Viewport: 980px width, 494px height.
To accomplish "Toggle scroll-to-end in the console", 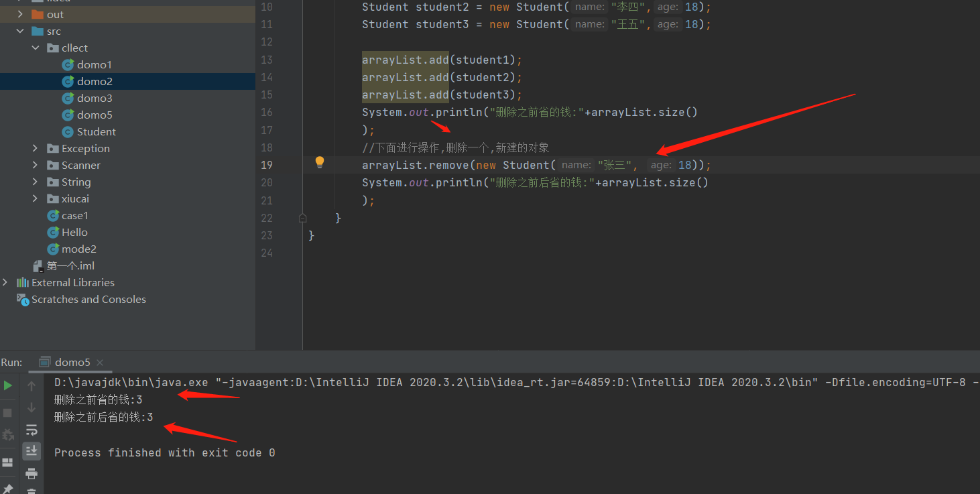I will pyautogui.click(x=32, y=451).
